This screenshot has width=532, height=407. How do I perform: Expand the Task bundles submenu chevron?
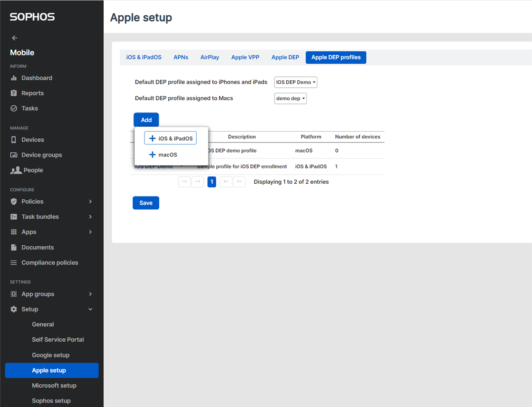(91, 217)
